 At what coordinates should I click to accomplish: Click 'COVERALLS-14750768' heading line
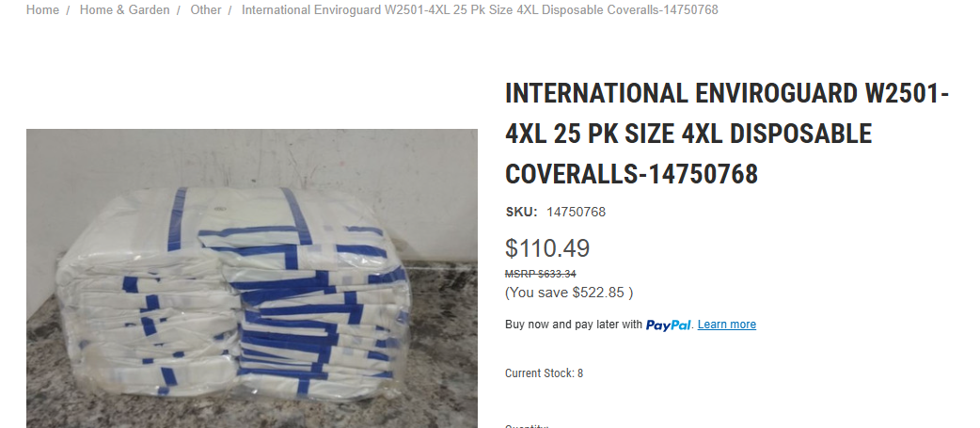[x=631, y=174]
